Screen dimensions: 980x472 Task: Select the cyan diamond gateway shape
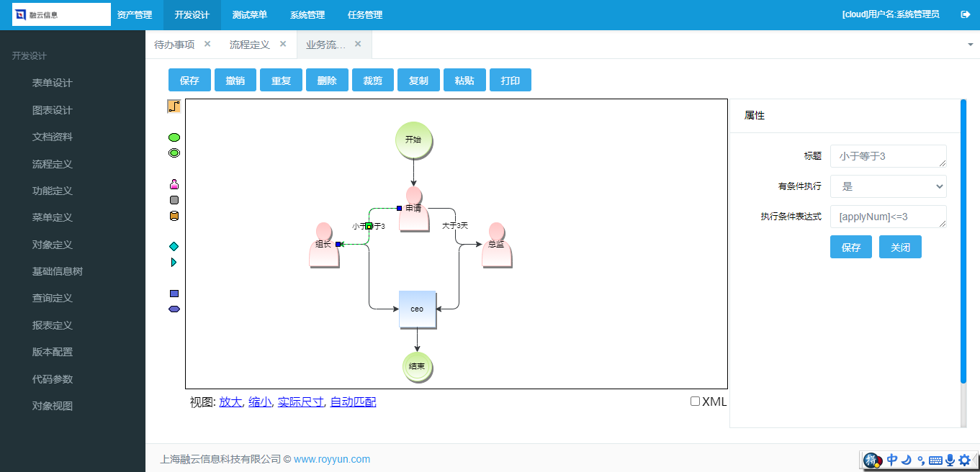(174, 247)
